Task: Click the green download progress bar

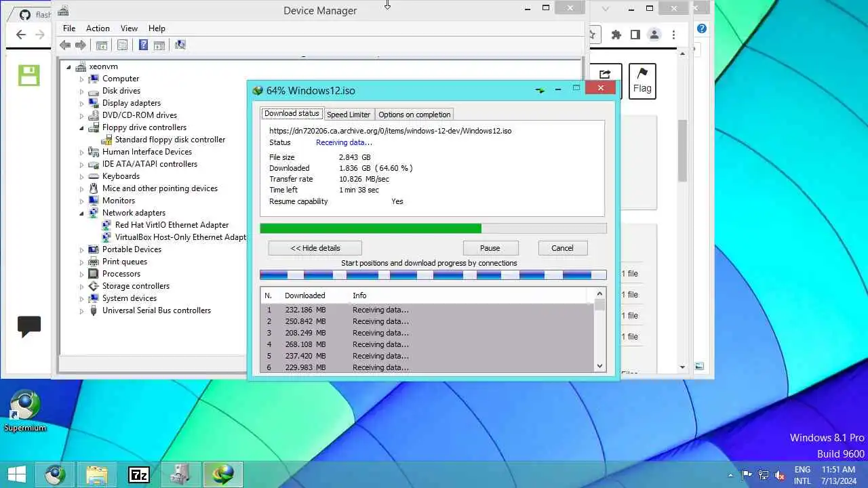Action: point(433,228)
